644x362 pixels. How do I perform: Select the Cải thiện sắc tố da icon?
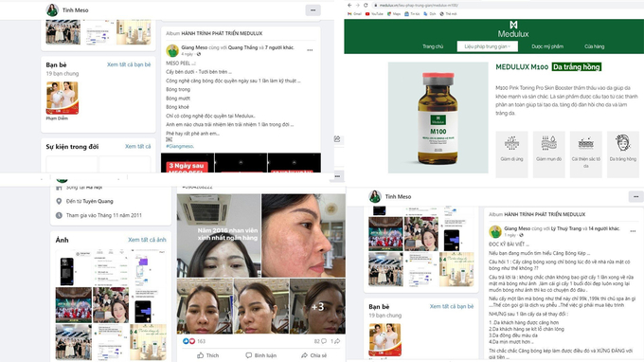click(x=585, y=154)
